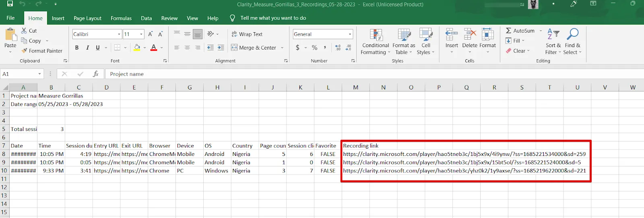Apply Comma Style number format

325,48
